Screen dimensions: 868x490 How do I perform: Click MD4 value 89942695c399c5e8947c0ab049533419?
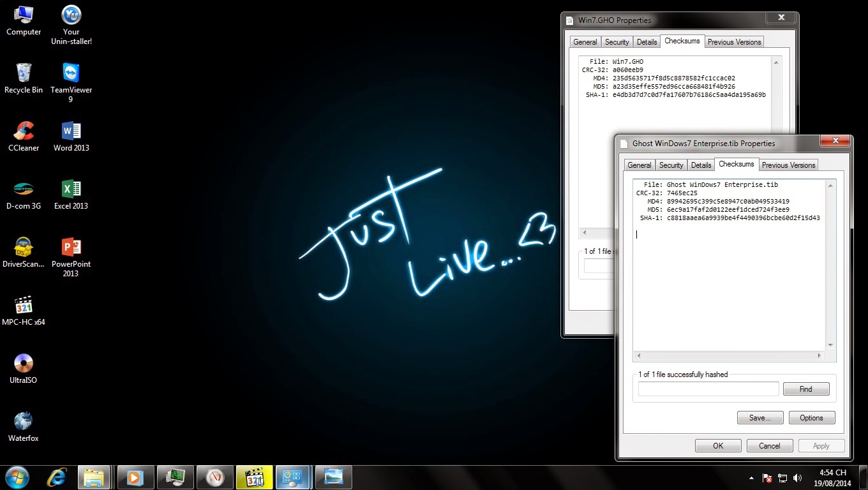728,202
